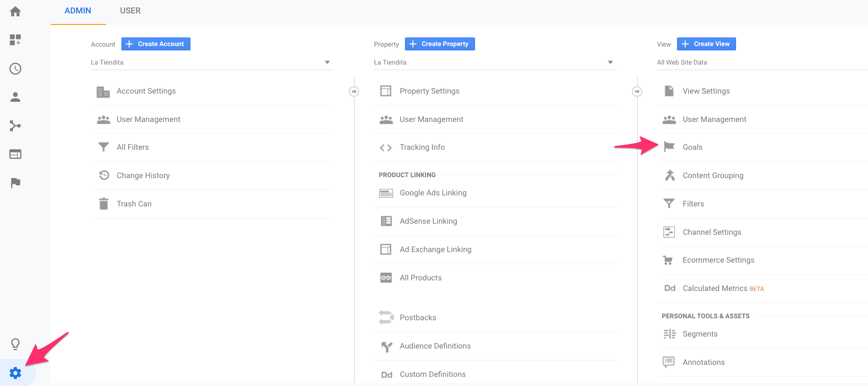This screenshot has width=868, height=386.
Task: Click the Discover lightbulb icon
Action: coord(15,344)
